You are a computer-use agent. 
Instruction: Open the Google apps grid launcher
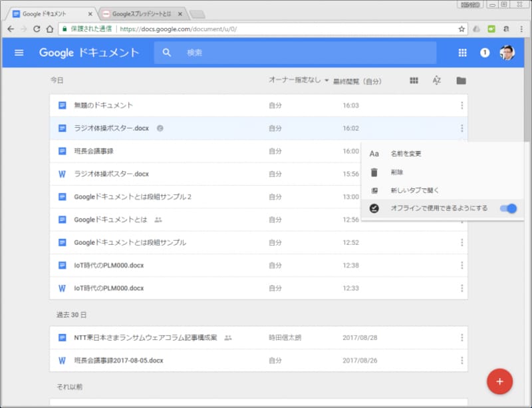pyautogui.click(x=461, y=53)
